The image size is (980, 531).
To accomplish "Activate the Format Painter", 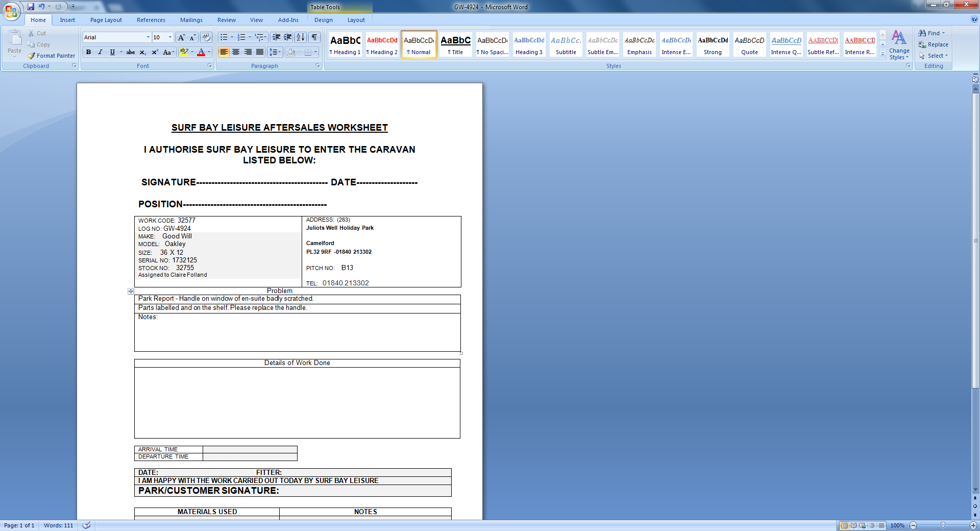I will (x=52, y=56).
